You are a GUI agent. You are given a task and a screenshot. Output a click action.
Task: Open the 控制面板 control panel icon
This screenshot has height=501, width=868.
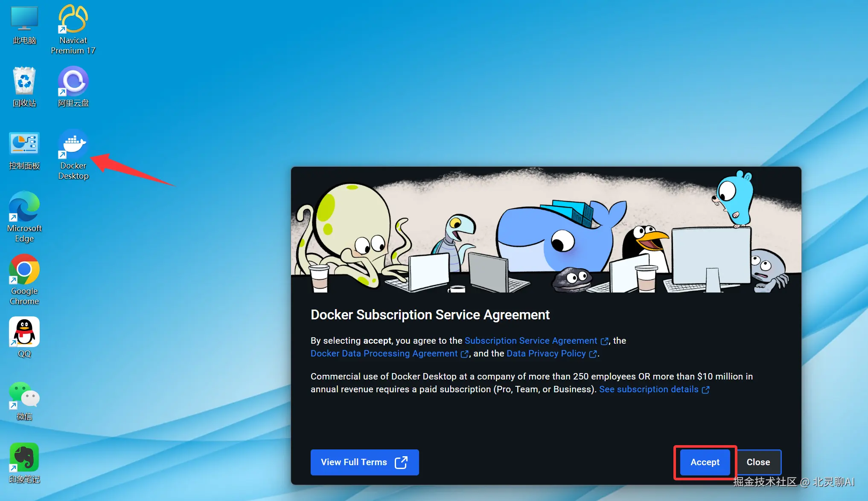point(24,144)
